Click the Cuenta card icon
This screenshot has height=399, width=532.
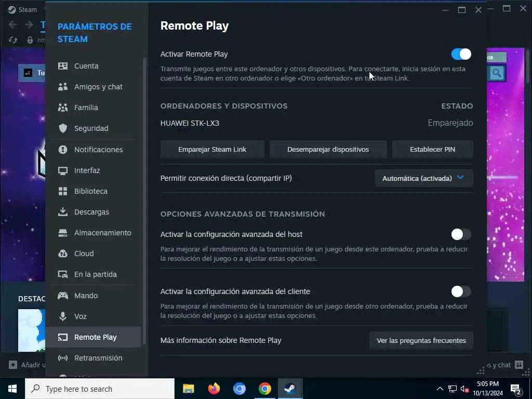[x=63, y=66]
